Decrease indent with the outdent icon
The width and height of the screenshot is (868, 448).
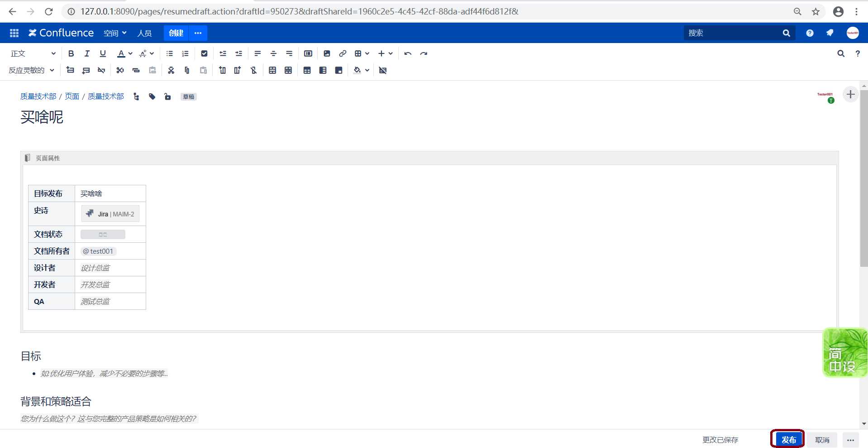click(x=223, y=53)
